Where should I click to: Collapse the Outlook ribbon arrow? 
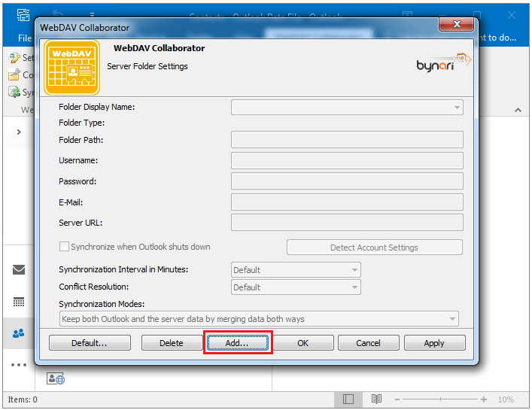[x=518, y=110]
